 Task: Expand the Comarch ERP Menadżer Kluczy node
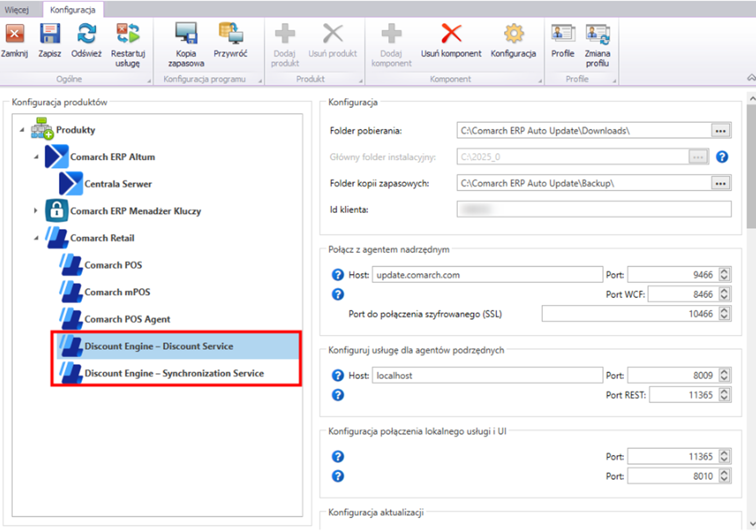35,211
